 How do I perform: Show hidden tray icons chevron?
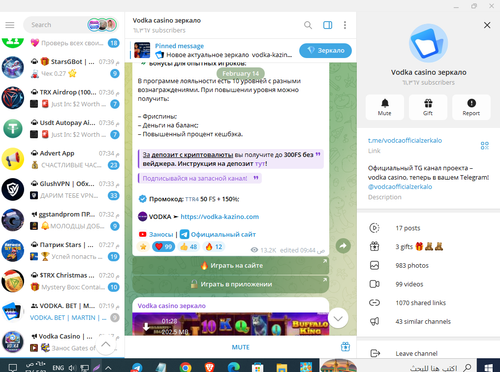(x=108, y=368)
